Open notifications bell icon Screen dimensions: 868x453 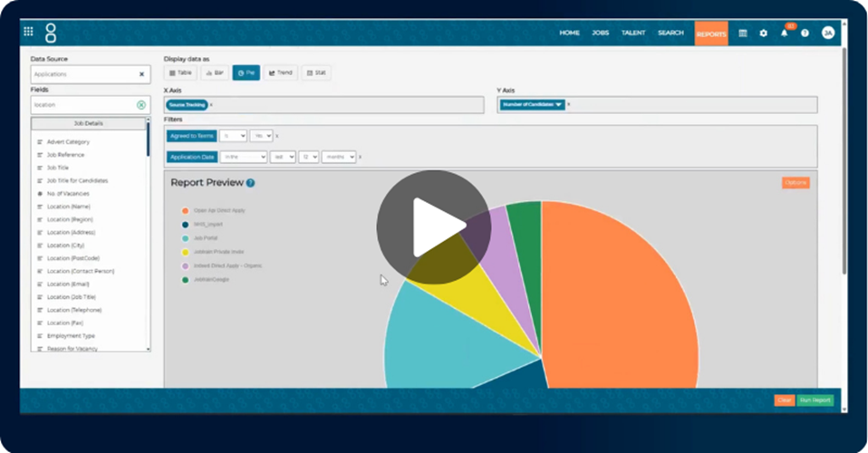pos(785,34)
